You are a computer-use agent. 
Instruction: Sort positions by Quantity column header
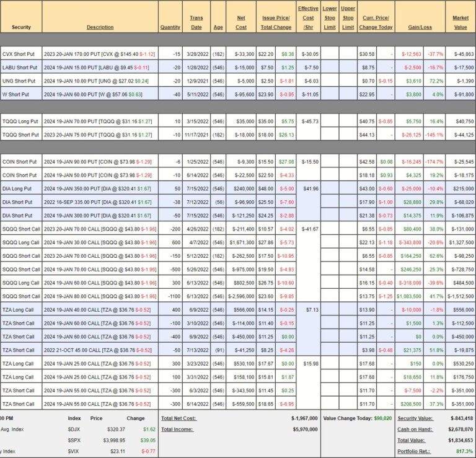(x=170, y=27)
